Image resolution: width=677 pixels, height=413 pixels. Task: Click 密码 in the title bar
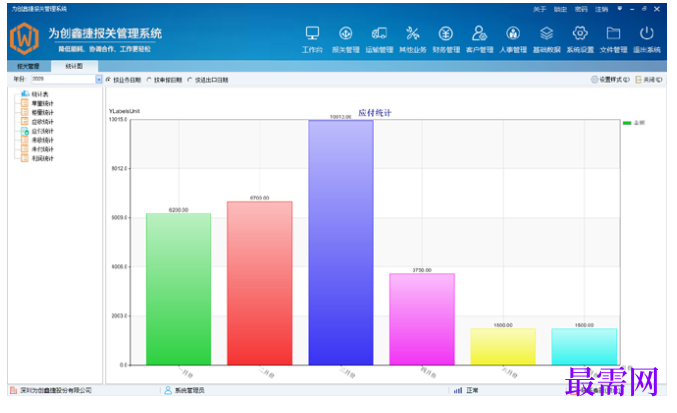(581, 9)
